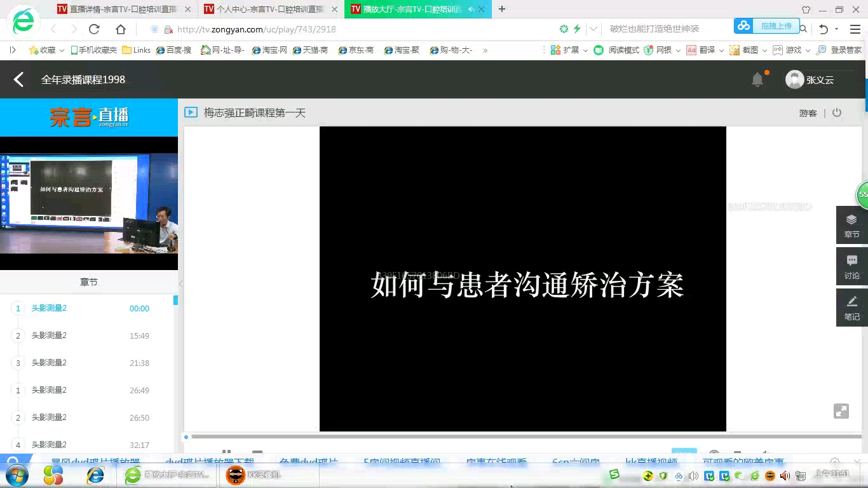868x488 pixels.
Task: Expand the address bar dropdown arrow
Action: (x=593, y=29)
